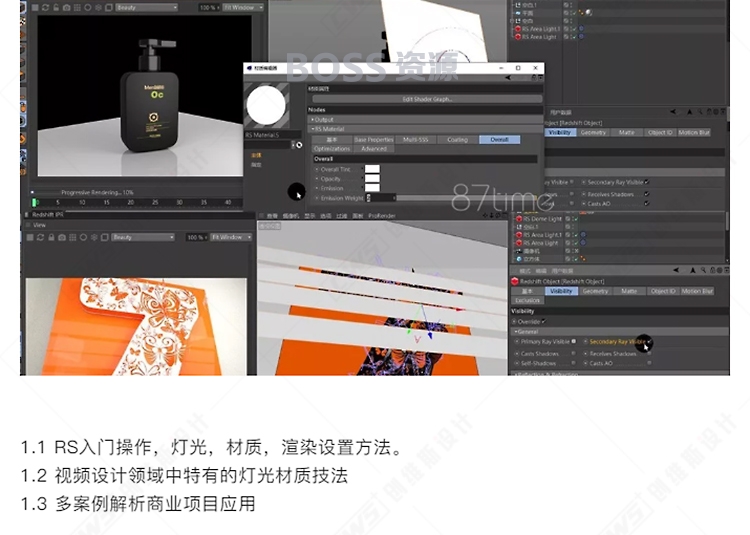Open 100% zoom field in lower IPR
The height and width of the screenshot is (535, 750).
197,237
